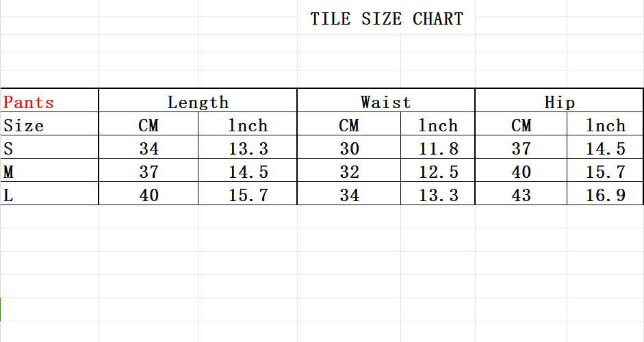The image size is (644, 342).
Task: Select the cell with value 12.5
Action: click(438, 170)
